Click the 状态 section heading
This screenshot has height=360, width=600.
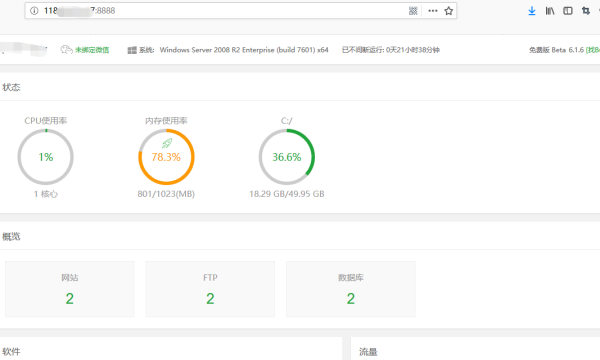click(x=11, y=87)
